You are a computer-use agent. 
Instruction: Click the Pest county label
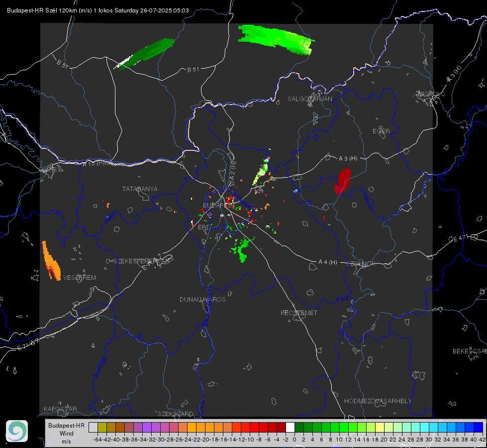[343, 300]
